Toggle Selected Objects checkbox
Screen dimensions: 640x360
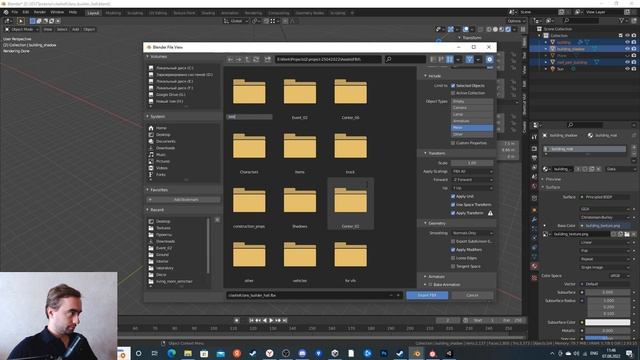(x=453, y=86)
